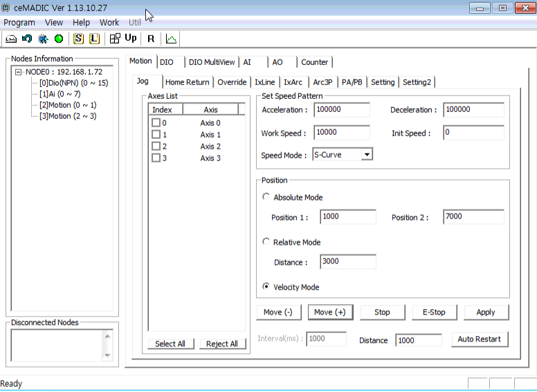Click the green circle status icon in toolbar
537x392 pixels.
coord(59,39)
